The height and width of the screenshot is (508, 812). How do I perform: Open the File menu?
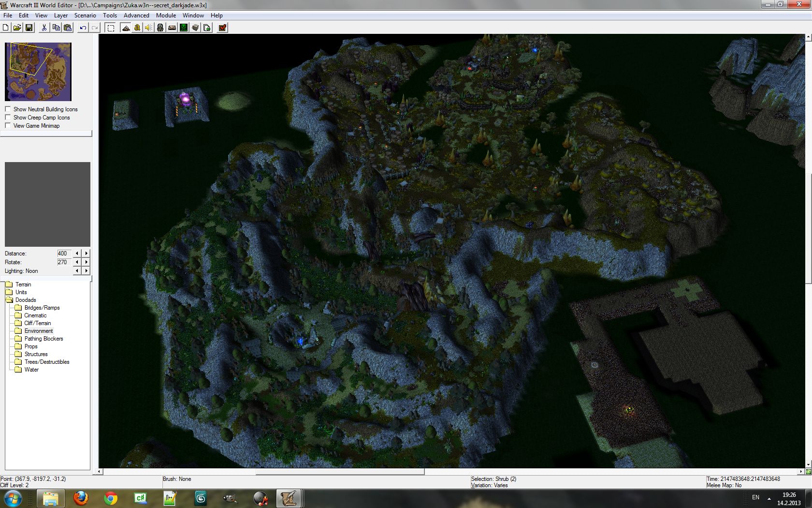point(8,15)
